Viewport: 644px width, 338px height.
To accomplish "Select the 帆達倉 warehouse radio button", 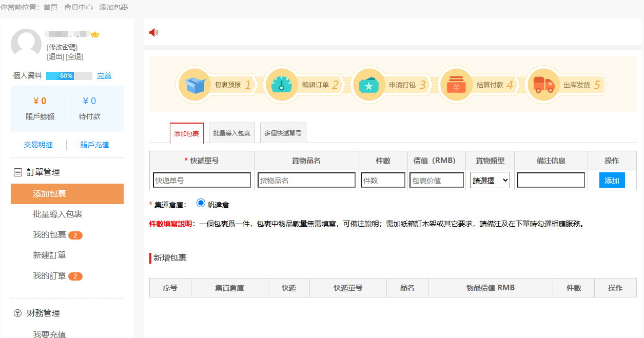I will [x=201, y=203].
